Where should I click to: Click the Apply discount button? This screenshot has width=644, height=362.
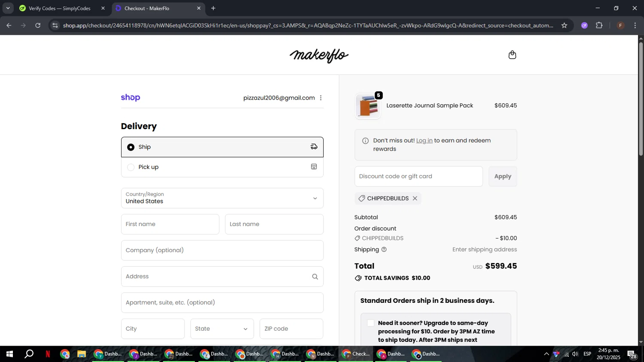[x=503, y=176]
